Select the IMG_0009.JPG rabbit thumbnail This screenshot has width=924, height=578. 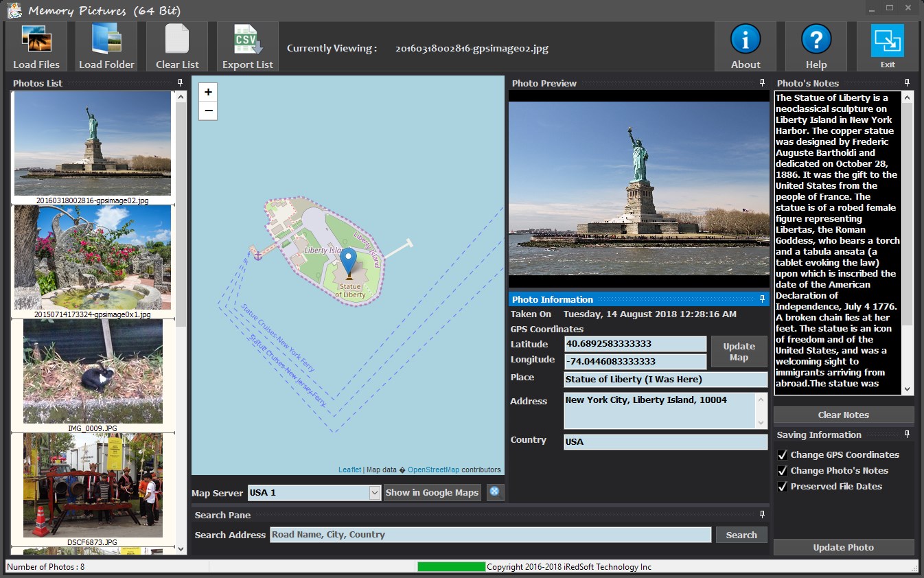click(93, 371)
